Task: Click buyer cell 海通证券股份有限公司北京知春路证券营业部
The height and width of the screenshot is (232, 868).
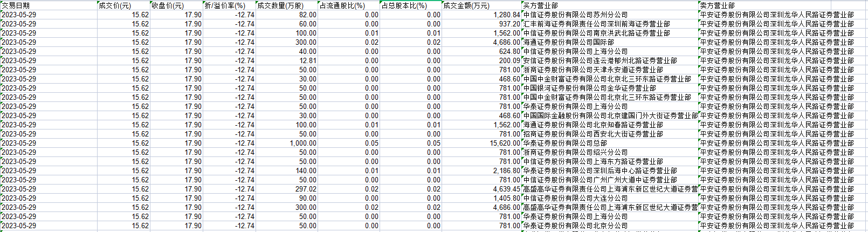Action: (610, 125)
